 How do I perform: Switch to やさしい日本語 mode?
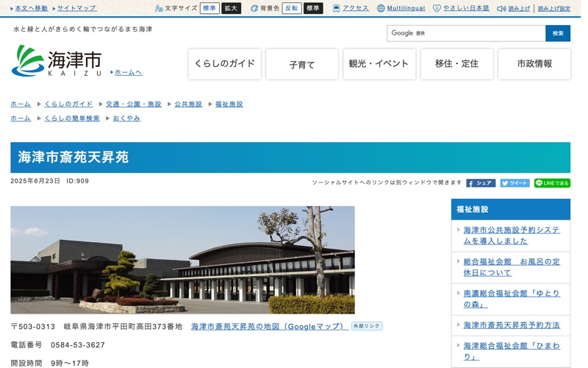466,8
